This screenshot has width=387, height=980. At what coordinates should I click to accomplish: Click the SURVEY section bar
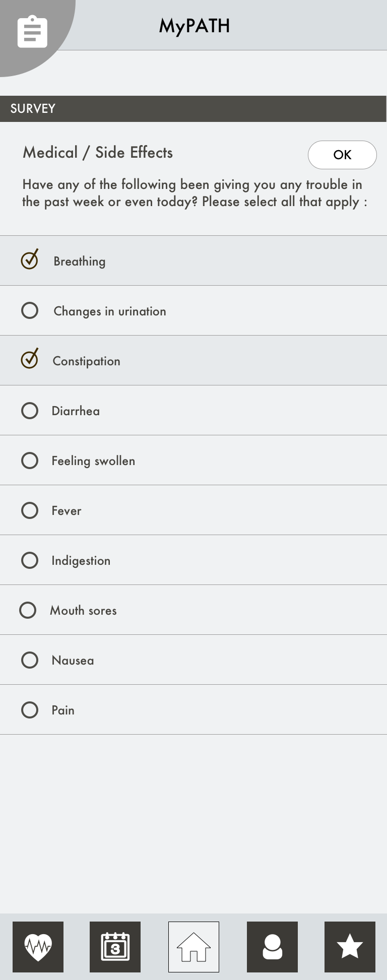point(193,109)
